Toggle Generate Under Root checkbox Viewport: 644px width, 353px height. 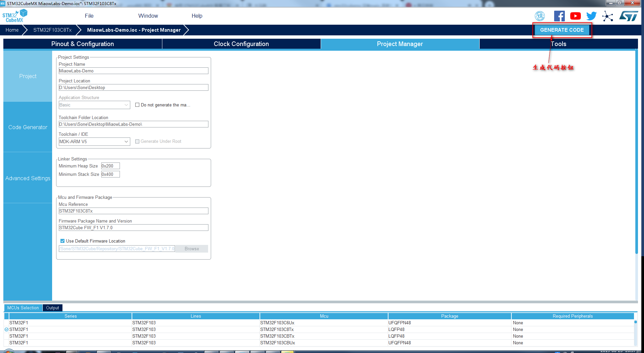[137, 141]
